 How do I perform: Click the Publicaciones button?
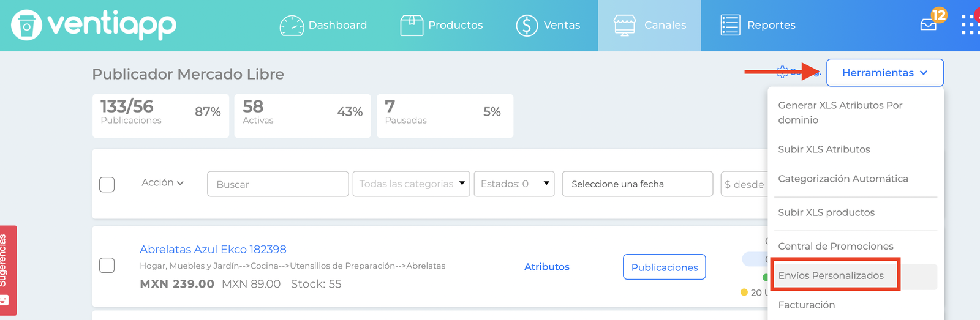click(x=665, y=267)
